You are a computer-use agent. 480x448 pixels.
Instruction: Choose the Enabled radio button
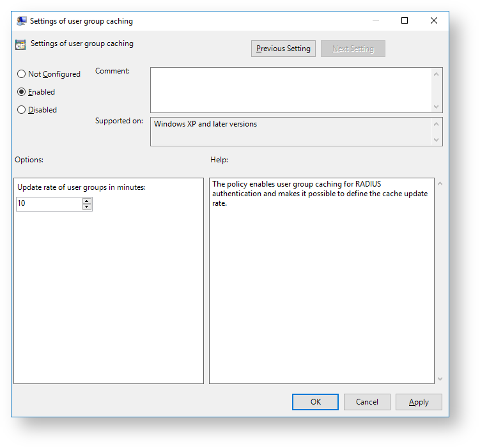pos(22,92)
